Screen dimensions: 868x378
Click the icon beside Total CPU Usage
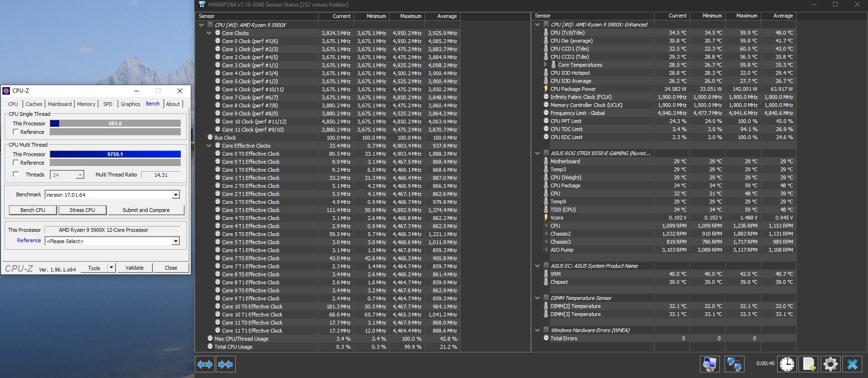[210, 347]
